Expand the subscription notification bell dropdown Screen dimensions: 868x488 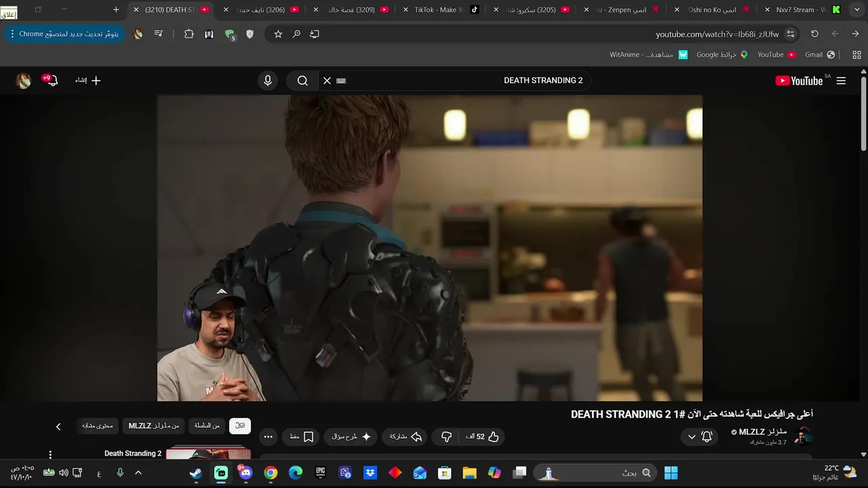tap(700, 436)
